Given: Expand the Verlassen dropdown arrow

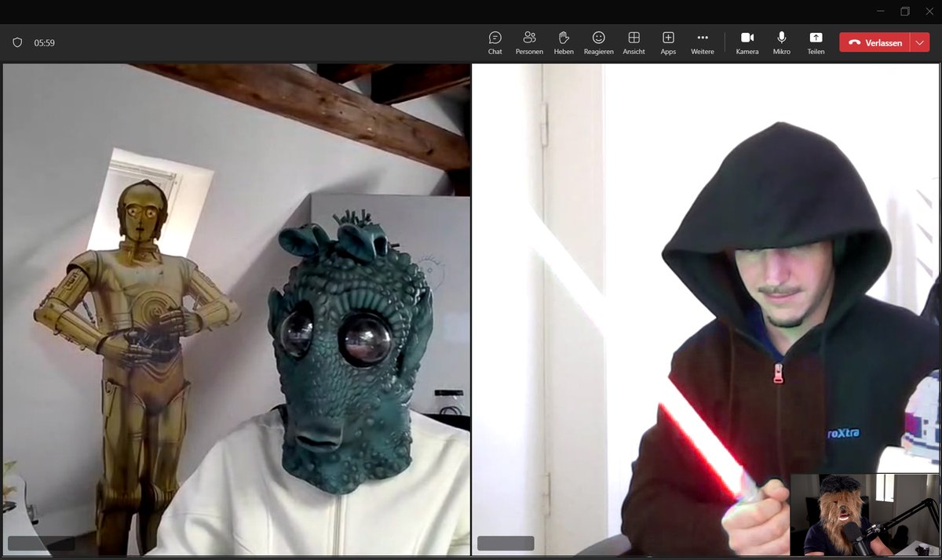Looking at the screenshot, I should click(x=920, y=42).
